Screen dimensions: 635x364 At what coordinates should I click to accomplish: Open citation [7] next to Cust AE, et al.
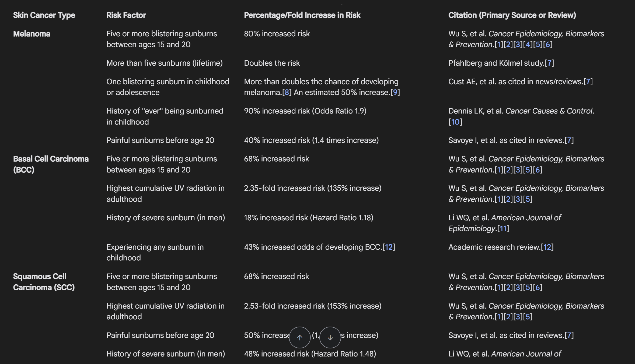click(x=588, y=82)
